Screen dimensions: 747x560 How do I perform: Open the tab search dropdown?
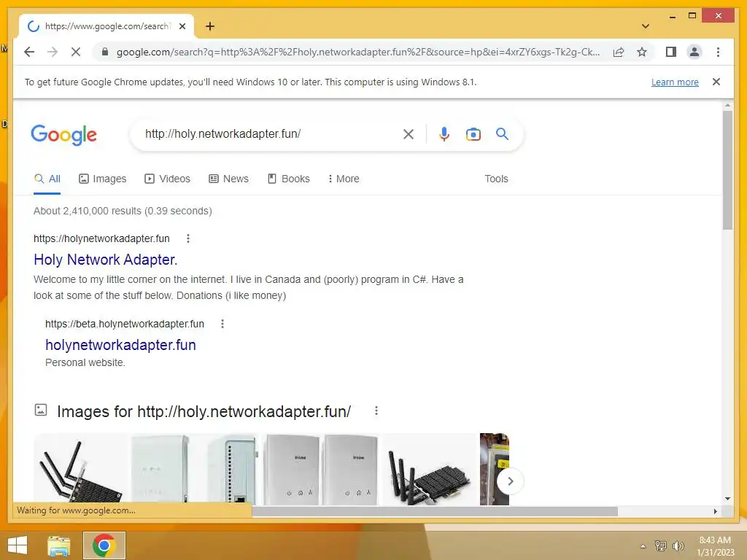(x=645, y=26)
